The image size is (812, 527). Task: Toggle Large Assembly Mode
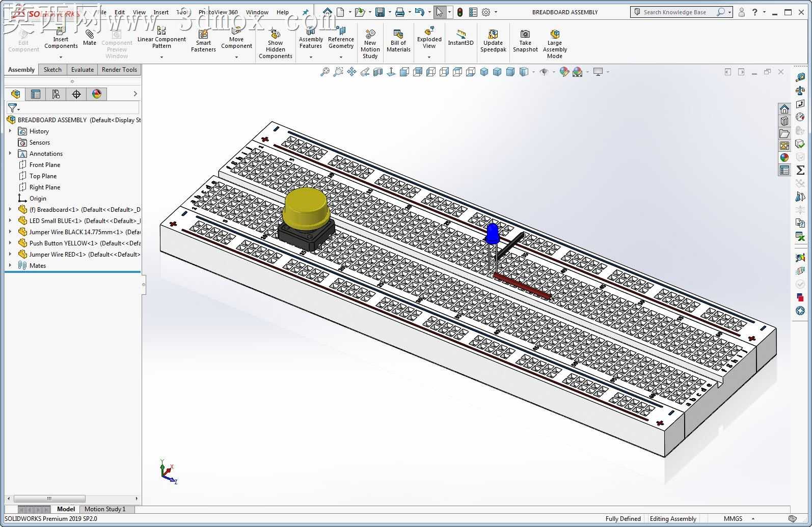pyautogui.click(x=555, y=44)
